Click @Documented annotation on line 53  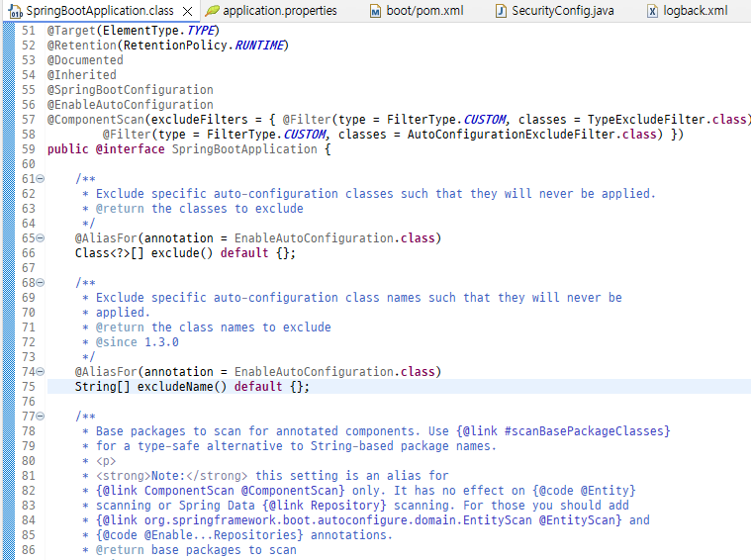(85, 60)
